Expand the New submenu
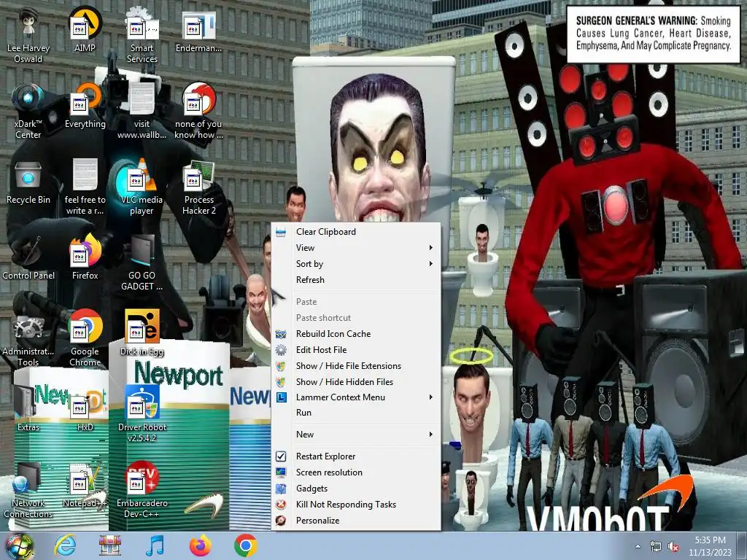 [355, 435]
